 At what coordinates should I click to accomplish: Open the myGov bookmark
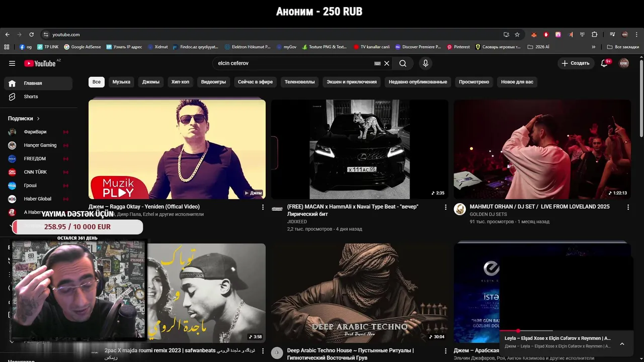286,47
